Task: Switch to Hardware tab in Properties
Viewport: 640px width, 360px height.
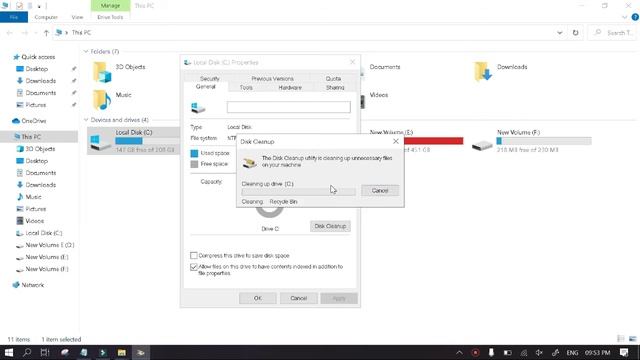Action: click(x=290, y=87)
